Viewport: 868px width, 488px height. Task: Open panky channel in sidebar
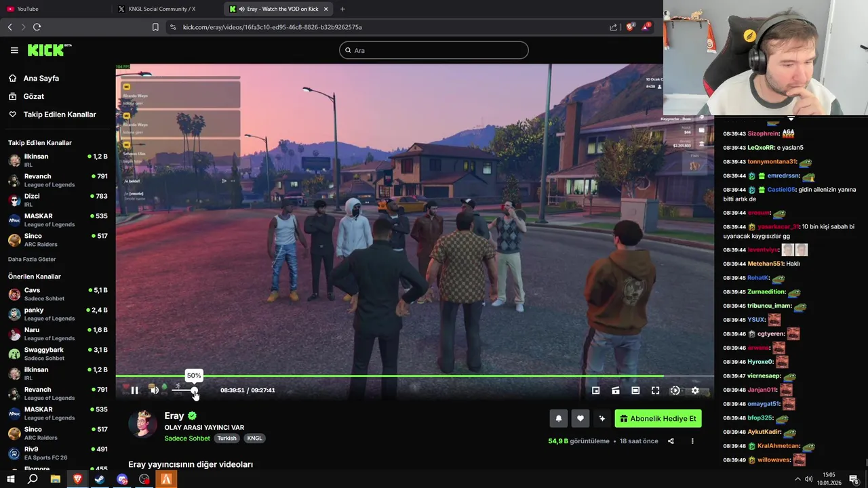click(58, 314)
